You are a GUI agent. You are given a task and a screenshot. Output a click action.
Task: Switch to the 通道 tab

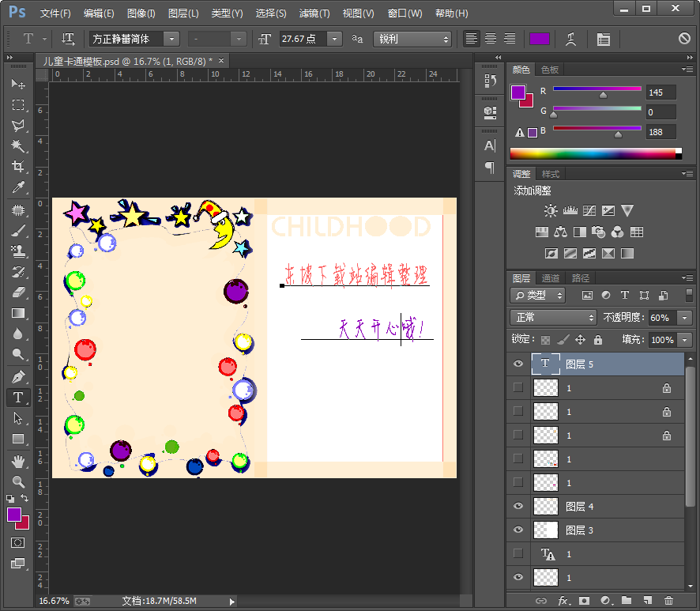pos(551,278)
